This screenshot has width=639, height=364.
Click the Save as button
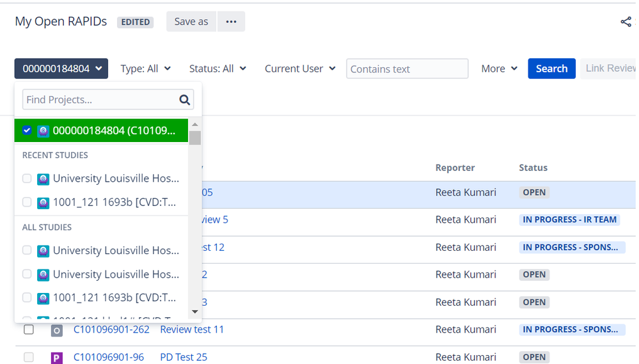click(191, 22)
